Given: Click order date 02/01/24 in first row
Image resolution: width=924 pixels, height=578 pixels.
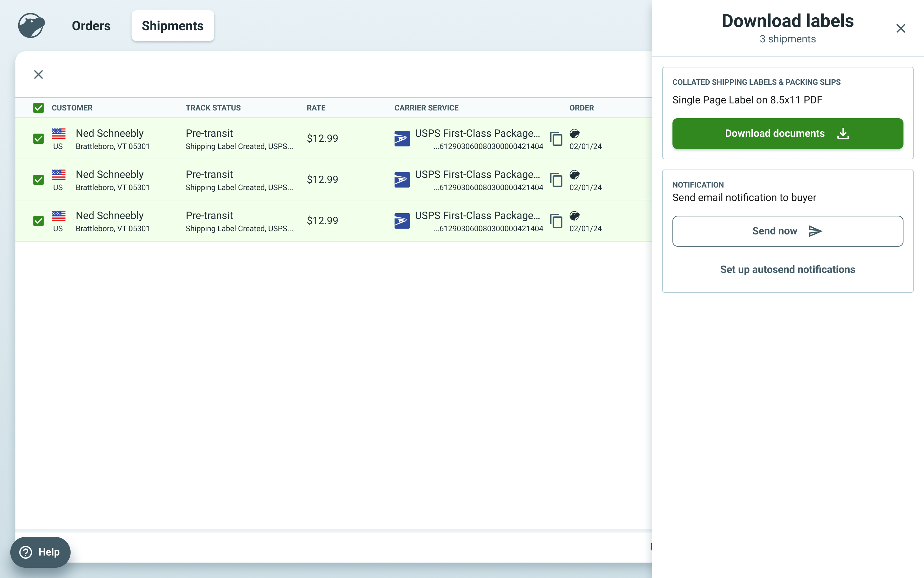Looking at the screenshot, I should coord(585,146).
